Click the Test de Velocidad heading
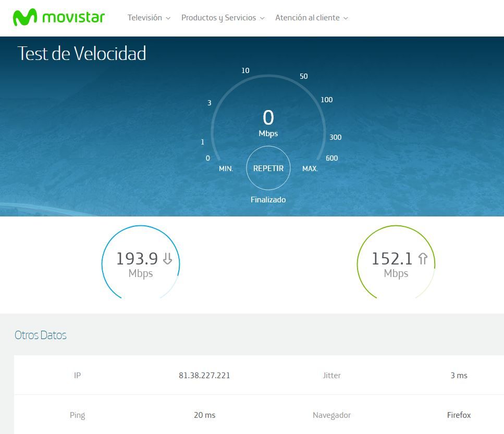Image resolution: width=504 pixels, height=434 pixels. click(x=82, y=54)
